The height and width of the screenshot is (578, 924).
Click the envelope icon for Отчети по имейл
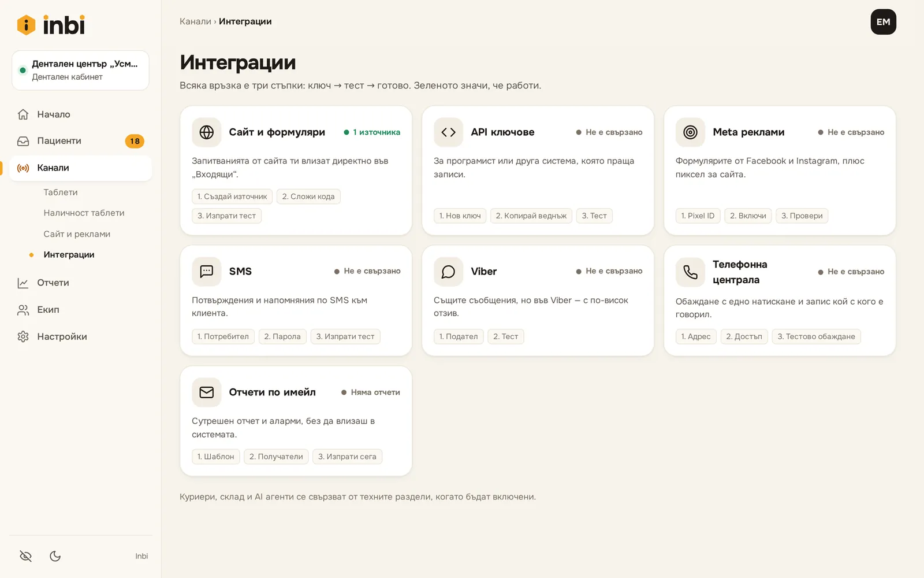click(x=207, y=392)
